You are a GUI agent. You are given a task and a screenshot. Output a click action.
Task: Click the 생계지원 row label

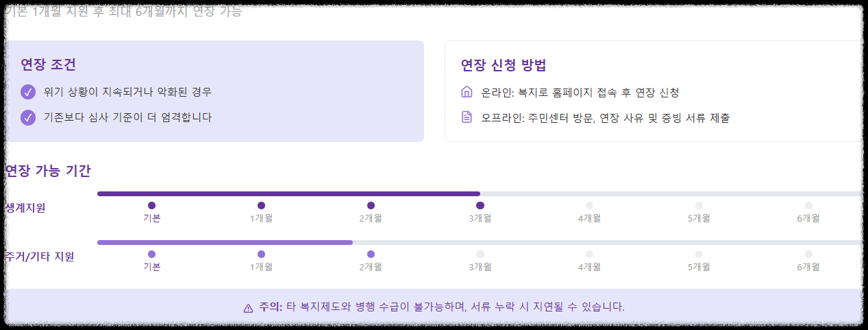25,208
